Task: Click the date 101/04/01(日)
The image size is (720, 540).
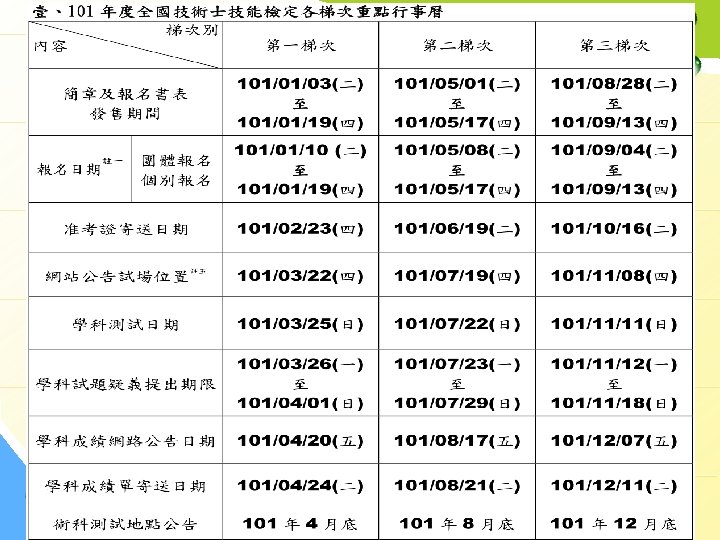Action: (x=300, y=403)
